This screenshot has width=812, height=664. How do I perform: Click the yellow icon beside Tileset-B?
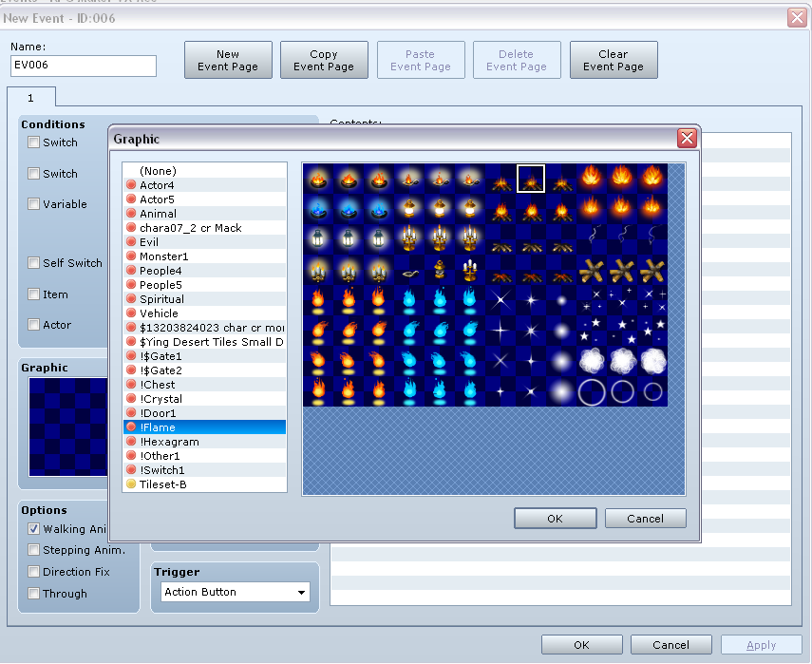(x=132, y=484)
